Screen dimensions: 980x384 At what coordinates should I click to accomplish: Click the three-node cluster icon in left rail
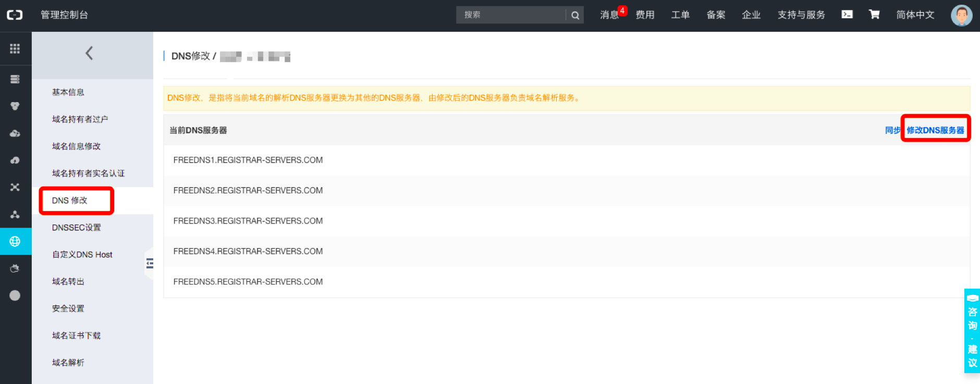(15, 215)
